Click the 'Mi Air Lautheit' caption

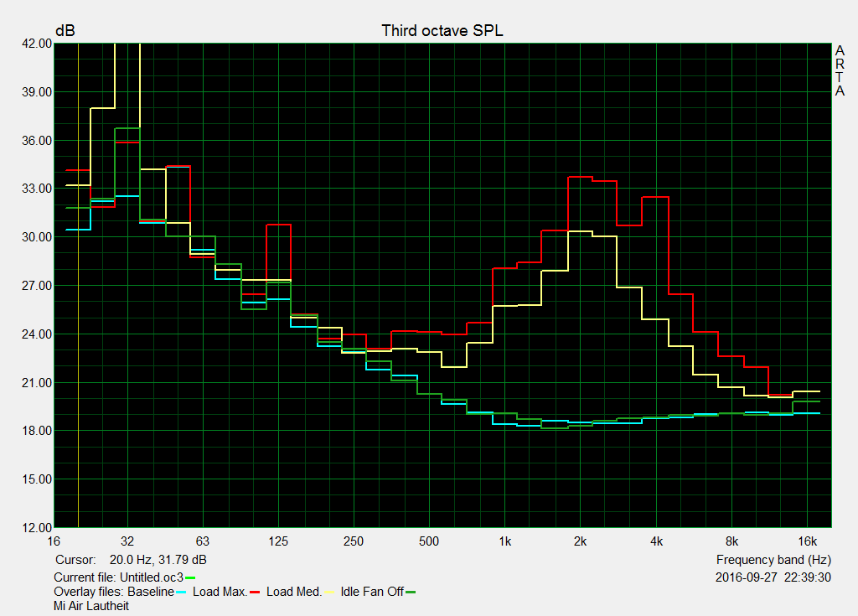pyautogui.click(x=91, y=606)
